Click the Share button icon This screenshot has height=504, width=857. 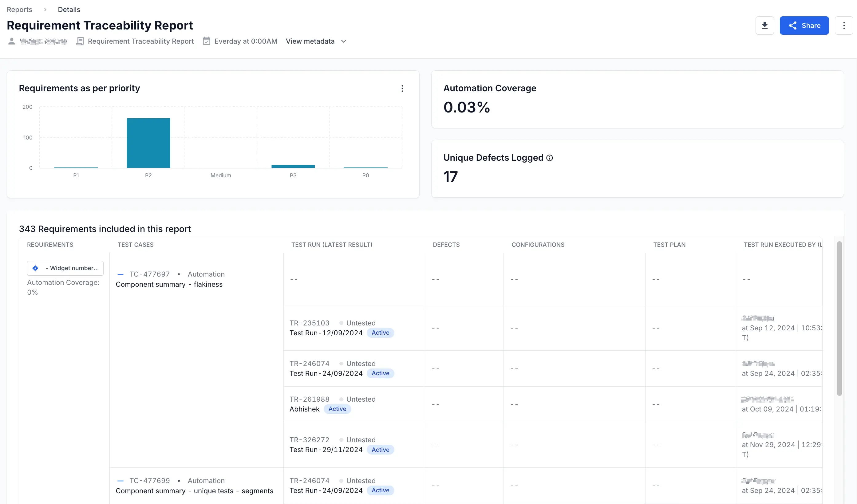pos(792,25)
